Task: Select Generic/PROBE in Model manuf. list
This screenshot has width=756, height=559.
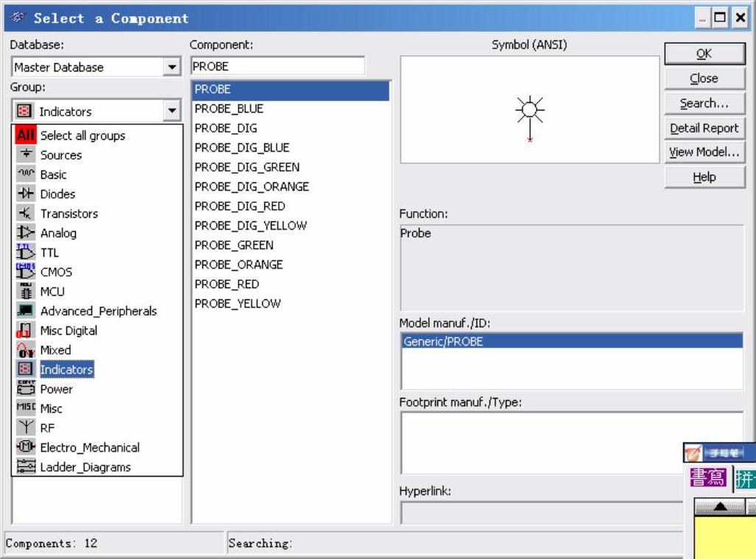Action: click(x=572, y=341)
